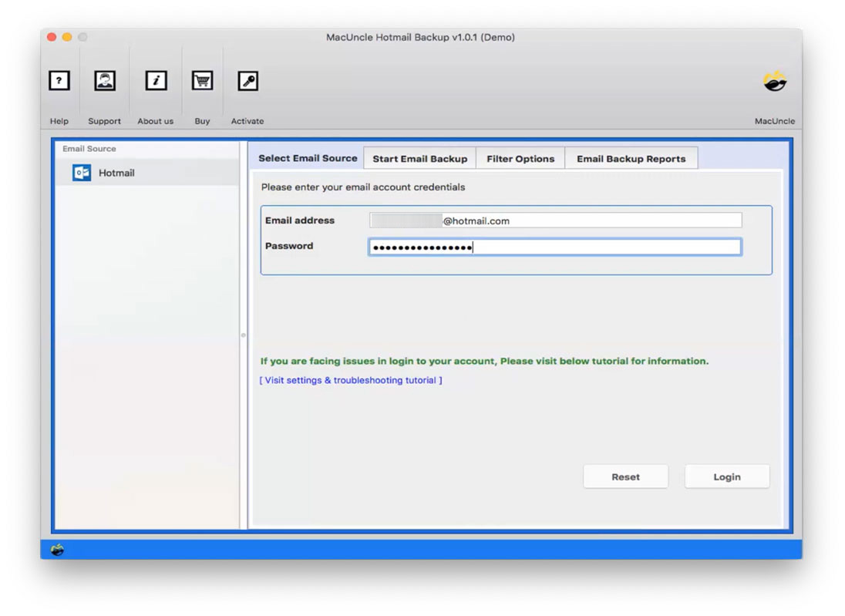Select the Password input field

(554, 246)
